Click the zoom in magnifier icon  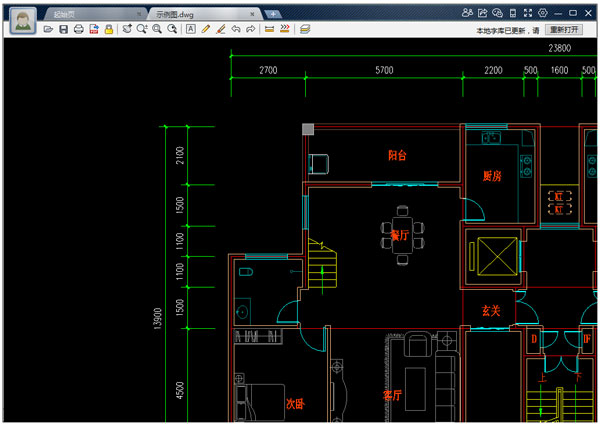pos(142,29)
